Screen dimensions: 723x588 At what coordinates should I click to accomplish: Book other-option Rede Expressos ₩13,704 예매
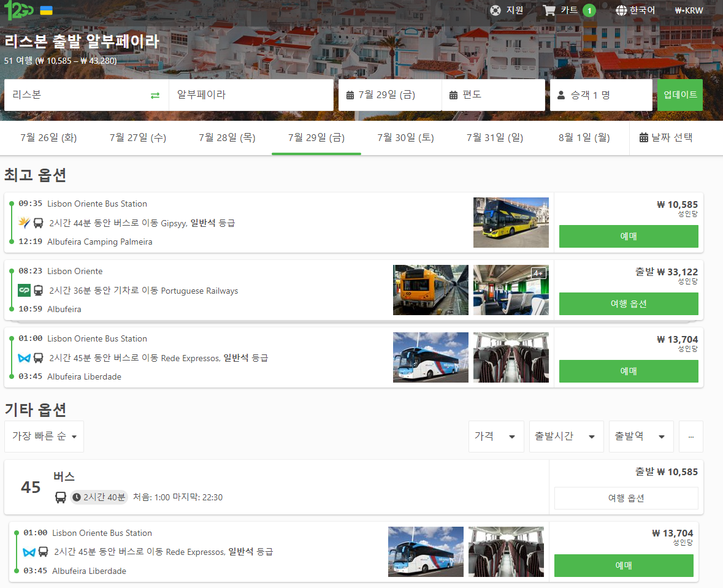pos(624,565)
